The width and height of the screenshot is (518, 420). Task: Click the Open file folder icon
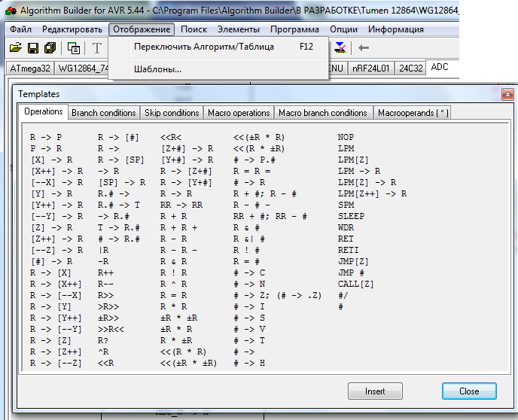click(15, 48)
